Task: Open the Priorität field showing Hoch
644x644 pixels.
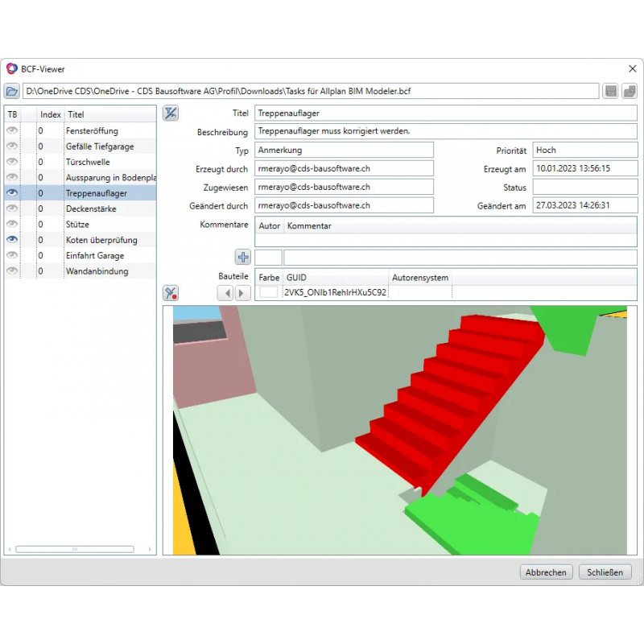Action: point(584,149)
